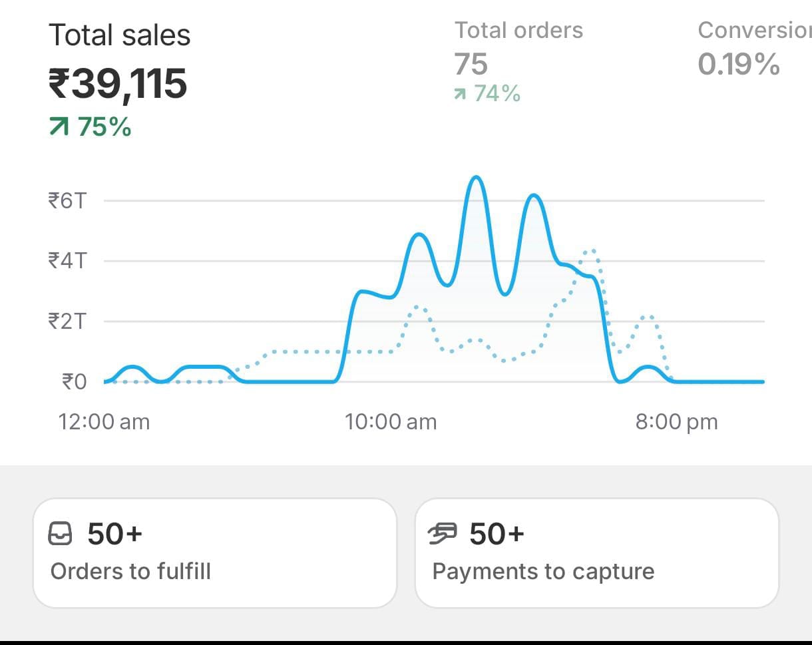
Task: Switch to the Conversion rate metric
Action: pyautogui.click(x=753, y=31)
